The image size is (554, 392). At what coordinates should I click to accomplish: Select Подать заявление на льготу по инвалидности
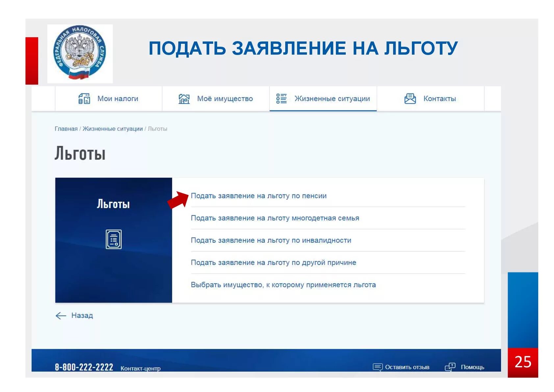pos(271,240)
